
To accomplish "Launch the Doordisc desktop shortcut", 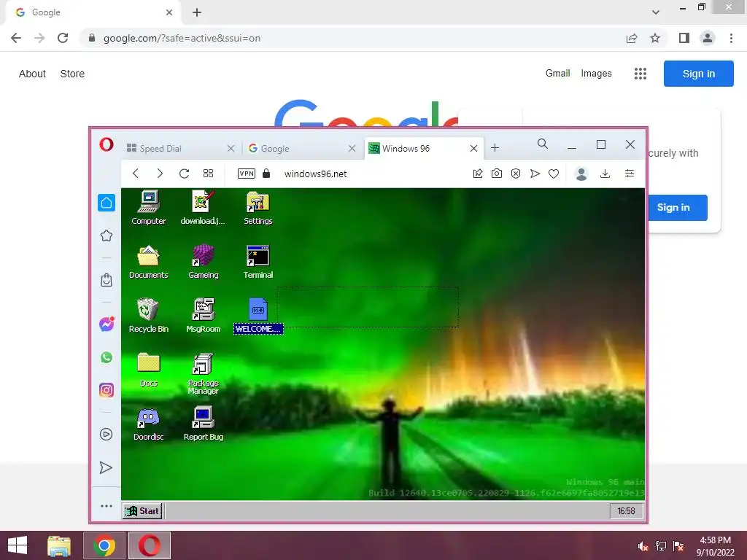I will pos(149,424).
